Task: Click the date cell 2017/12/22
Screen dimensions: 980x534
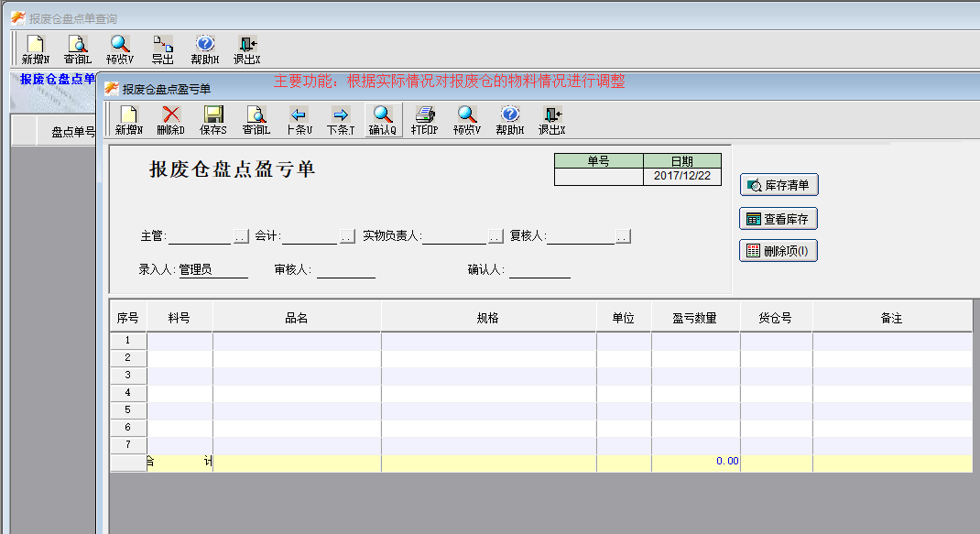Action: [681, 177]
